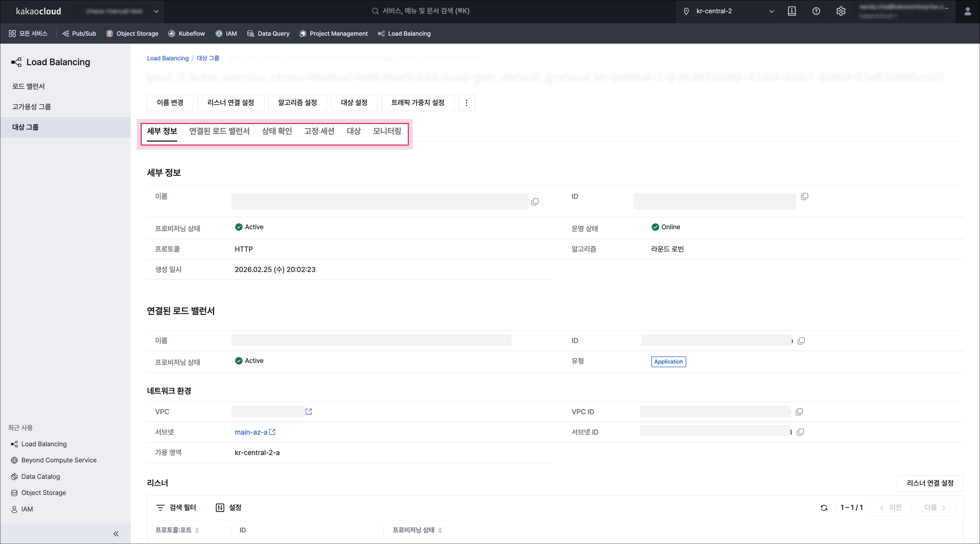Click the 트래픽 가중치 설정 button
The height and width of the screenshot is (544, 980).
418,103
